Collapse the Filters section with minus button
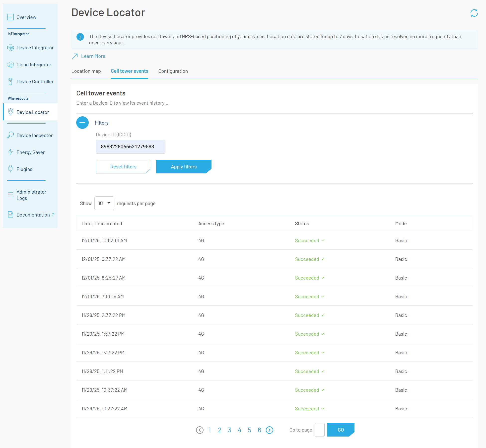This screenshot has height=448, width=486. pyautogui.click(x=82, y=123)
